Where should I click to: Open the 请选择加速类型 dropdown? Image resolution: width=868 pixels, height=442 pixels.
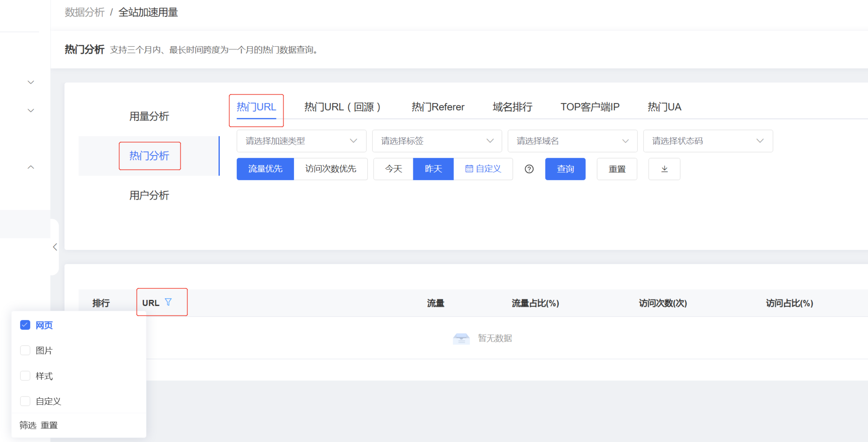coord(301,141)
